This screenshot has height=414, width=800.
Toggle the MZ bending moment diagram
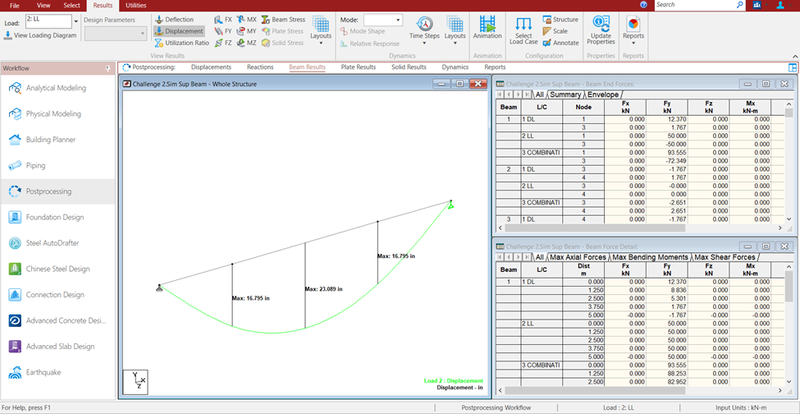point(246,43)
